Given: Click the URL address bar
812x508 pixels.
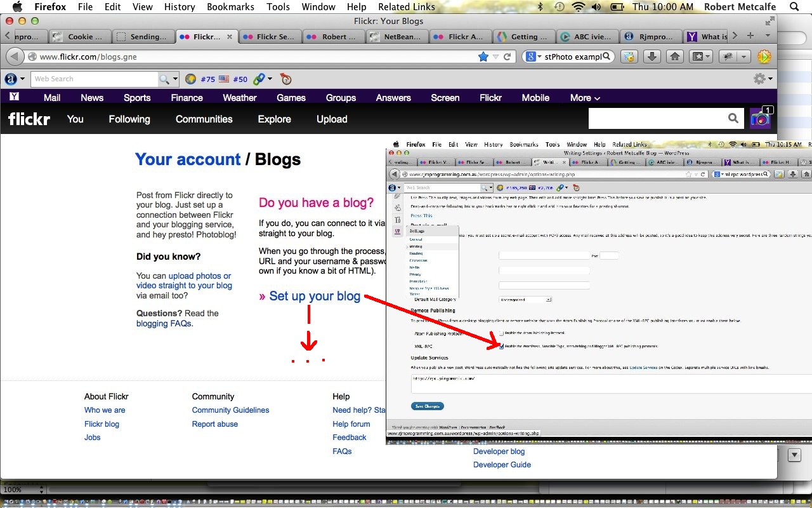Looking at the screenshot, I should pos(254,57).
